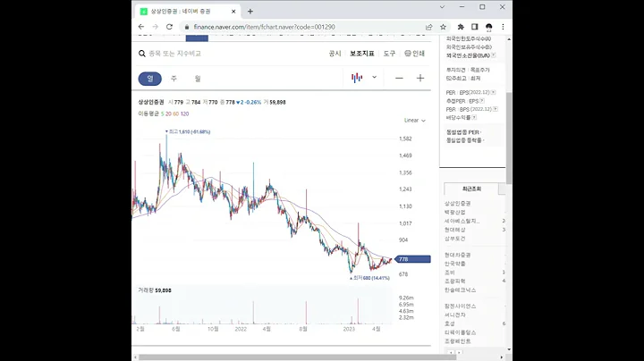The image size is (644, 361).
Task: Open the 도구 tools menu
Action: [389, 54]
